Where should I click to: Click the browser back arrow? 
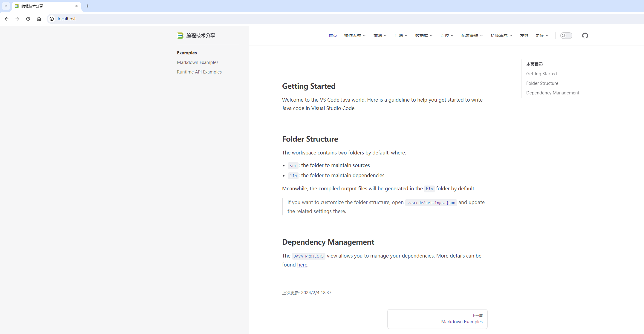click(x=7, y=19)
